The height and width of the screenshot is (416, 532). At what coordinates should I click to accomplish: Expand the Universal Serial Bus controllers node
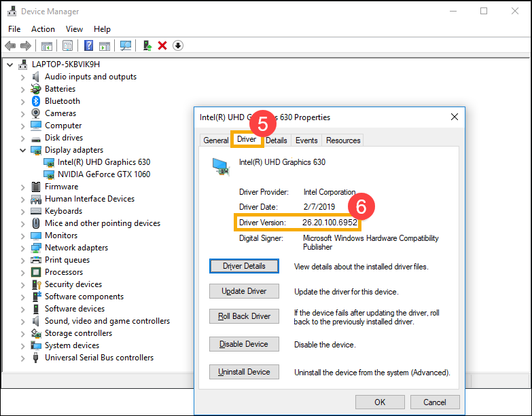22,358
